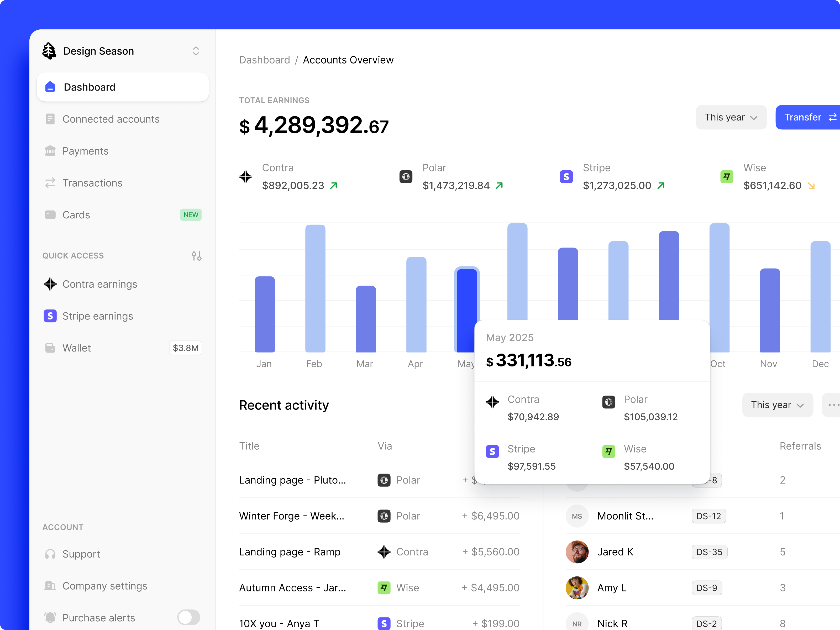Image resolution: width=840 pixels, height=630 pixels.
Task: Open Contra earnings quick access
Action: [123, 284]
